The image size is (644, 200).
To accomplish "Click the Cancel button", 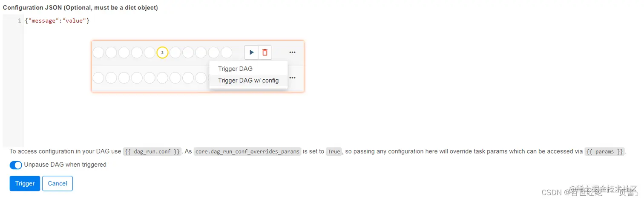I will click(57, 183).
